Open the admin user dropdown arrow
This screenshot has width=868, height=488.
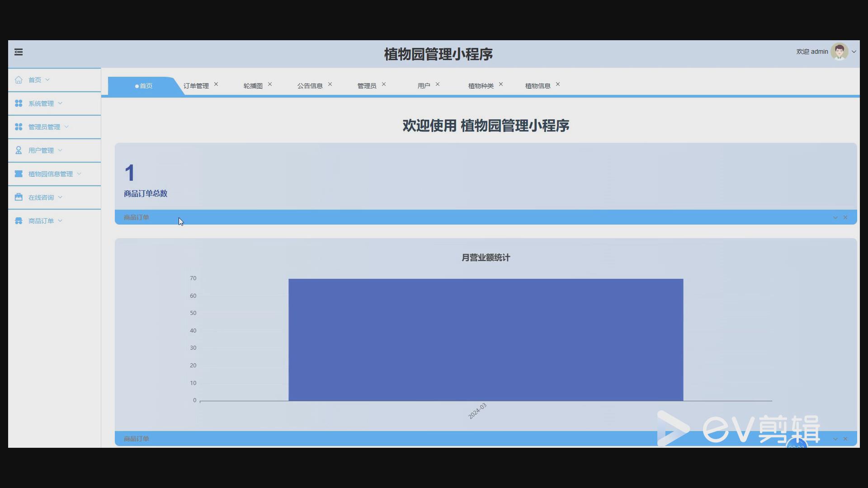[854, 52]
